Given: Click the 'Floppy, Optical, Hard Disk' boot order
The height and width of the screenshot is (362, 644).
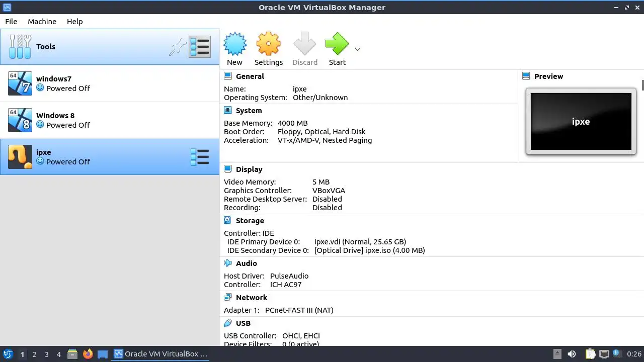Looking at the screenshot, I should pos(321,132).
